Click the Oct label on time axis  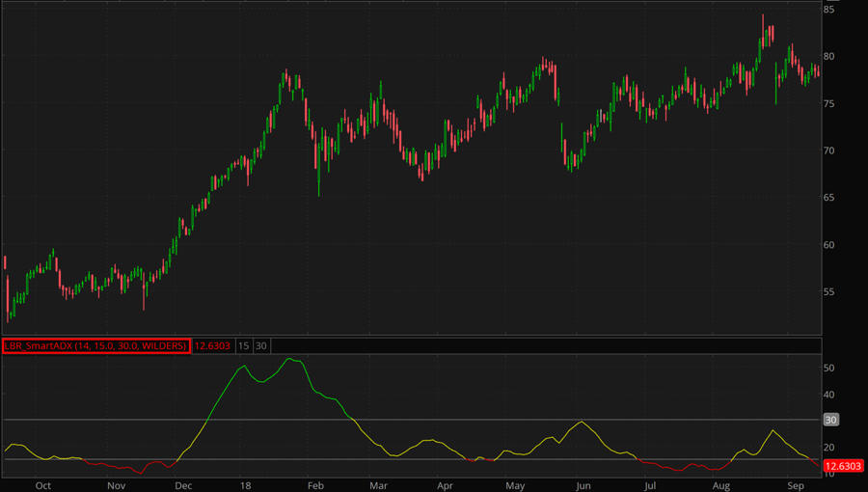point(42,485)
